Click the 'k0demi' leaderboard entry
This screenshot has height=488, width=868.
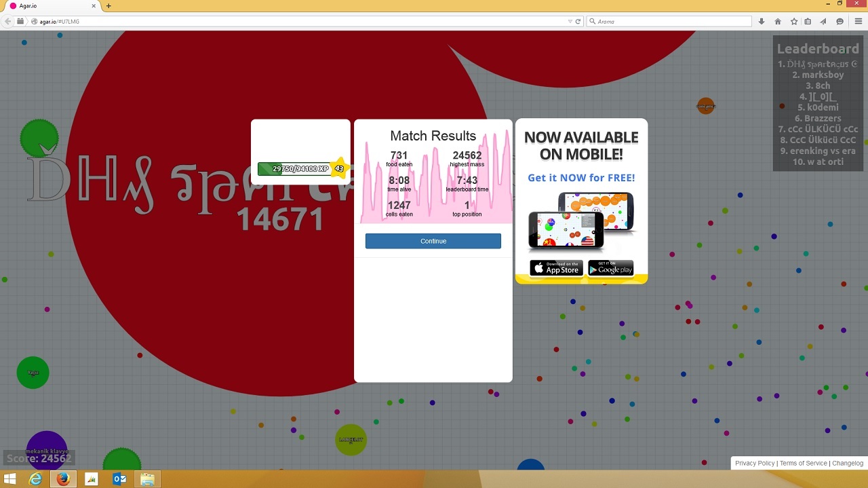tap(818, 107)
